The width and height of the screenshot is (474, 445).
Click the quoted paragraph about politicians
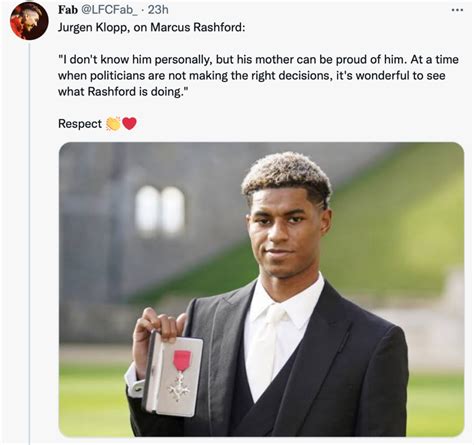(258, 75)
